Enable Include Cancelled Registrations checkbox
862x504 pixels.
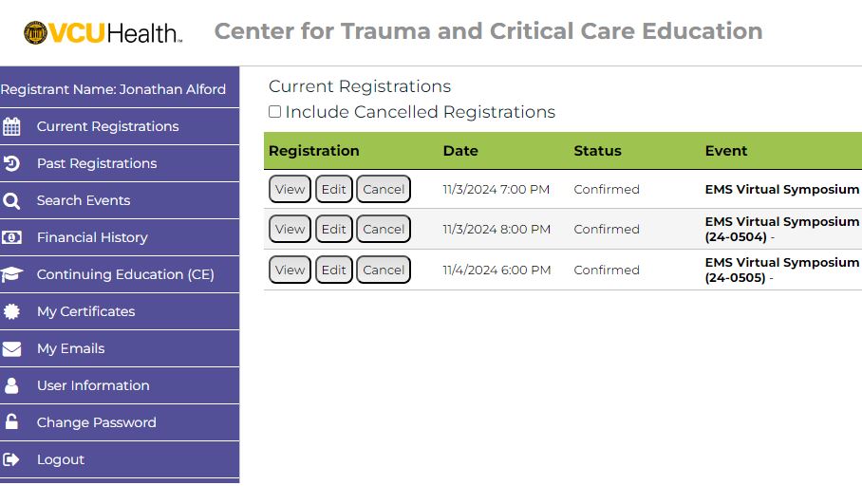pos(275,112)
